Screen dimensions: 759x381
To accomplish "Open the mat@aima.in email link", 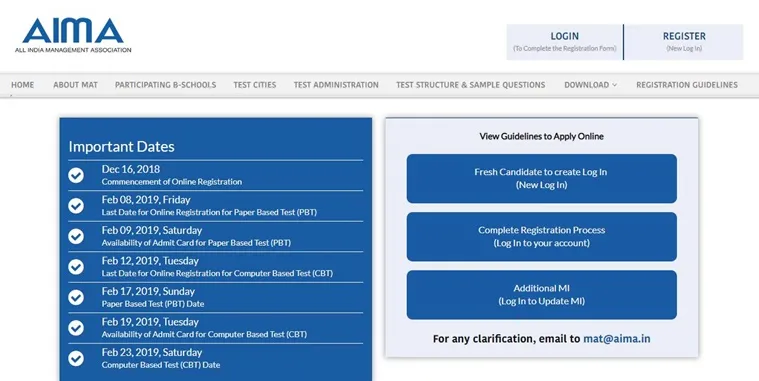I will pyautogui.click(x=617, y=338).
